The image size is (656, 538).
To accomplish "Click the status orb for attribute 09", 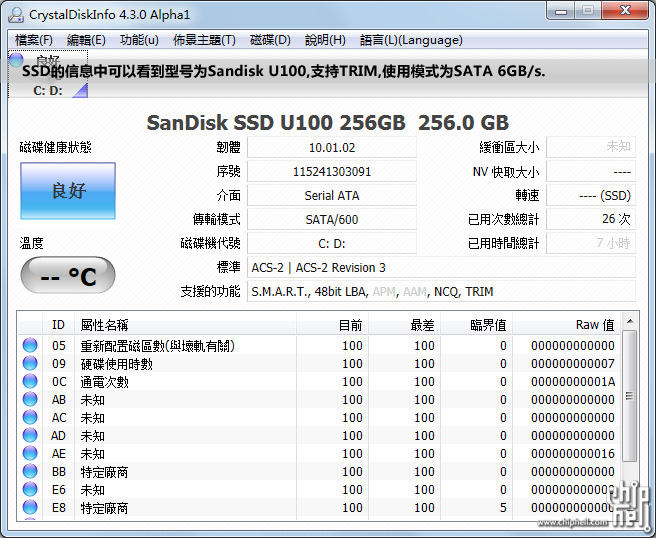I will (30, 364).
